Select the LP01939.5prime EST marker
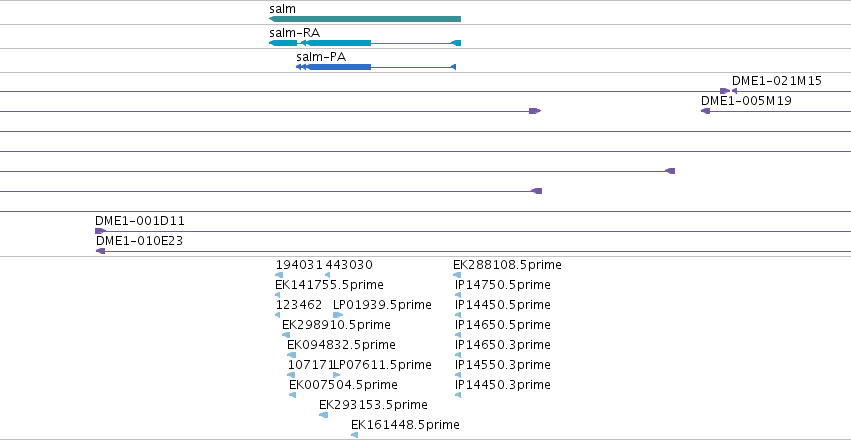The width and height of the screenshot is (851, 440). point(338,315)
